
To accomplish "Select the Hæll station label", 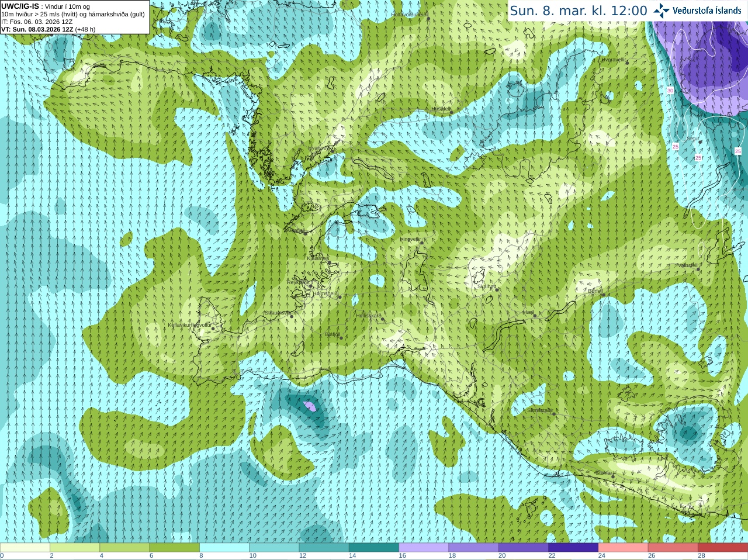I will 528,312.
